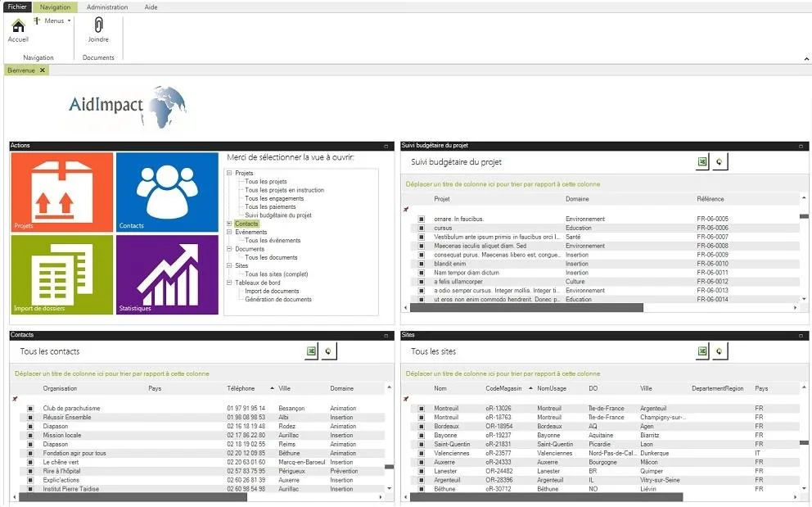
Task: Click the Joindre paperclip icon
Action: click(98, 25)
